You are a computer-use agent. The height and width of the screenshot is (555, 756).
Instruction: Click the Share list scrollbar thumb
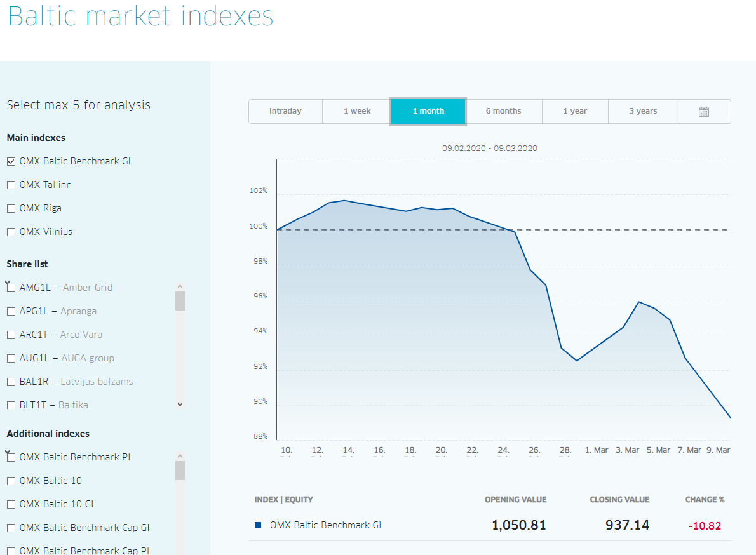[180, 301]
